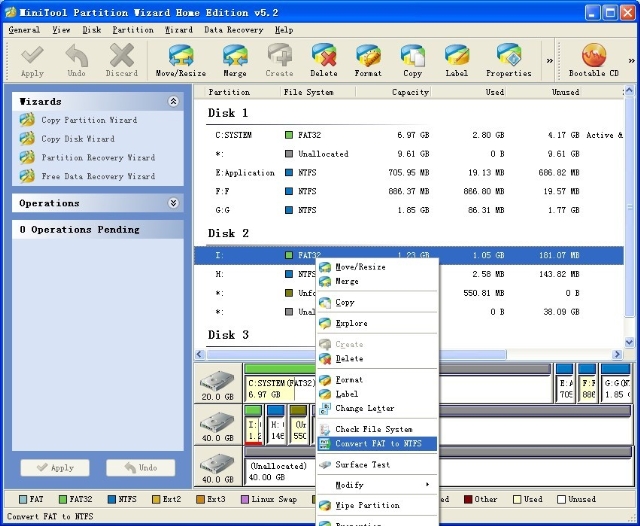The image size is (640, 526).
Task: Click the Delete partition toolbar icon
Action: (x=324, y=61)
